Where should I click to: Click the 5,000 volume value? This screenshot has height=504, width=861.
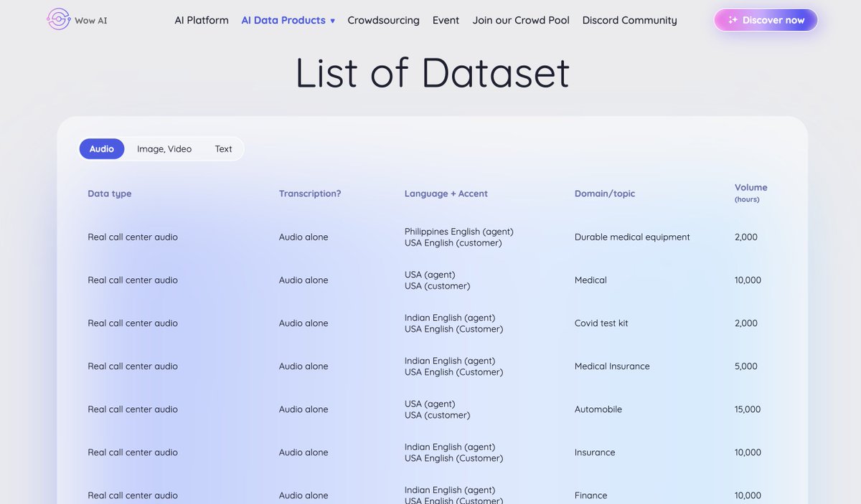(746, 366)
